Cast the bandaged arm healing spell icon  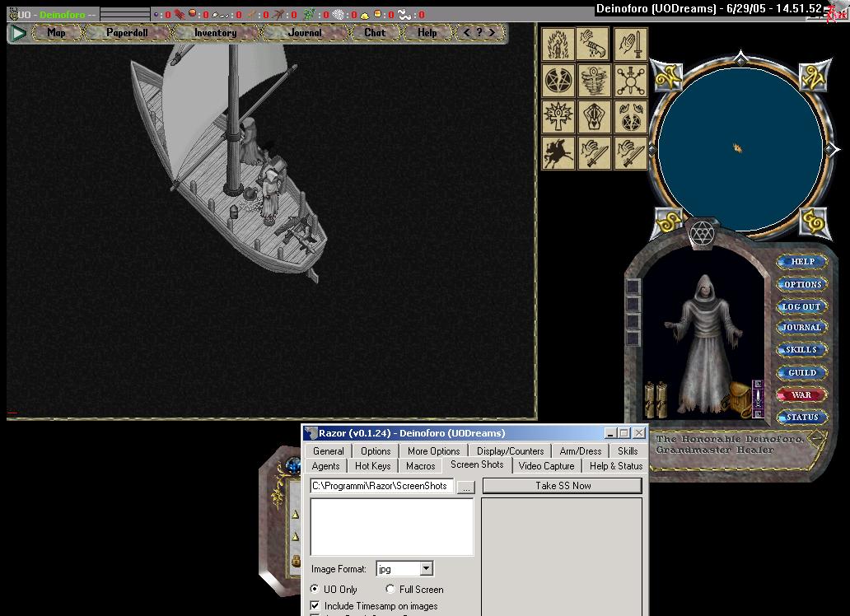coord(594,44)
